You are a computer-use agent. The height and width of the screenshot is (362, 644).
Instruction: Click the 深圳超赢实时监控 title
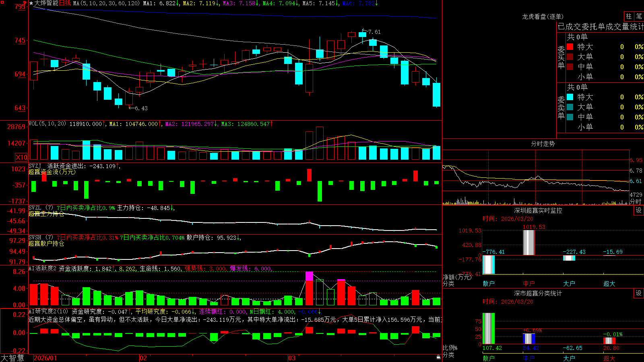pyautogui.click(x=538, y=210)
